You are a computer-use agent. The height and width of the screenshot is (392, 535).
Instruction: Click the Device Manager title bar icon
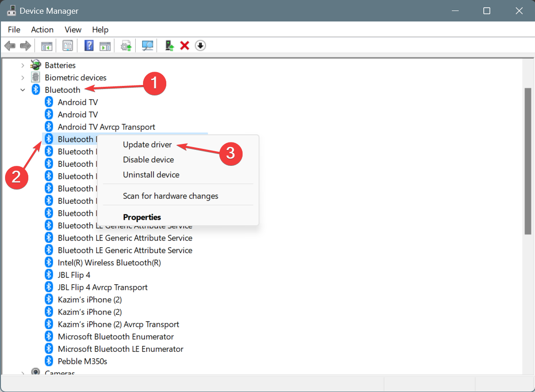coord(11,11)
